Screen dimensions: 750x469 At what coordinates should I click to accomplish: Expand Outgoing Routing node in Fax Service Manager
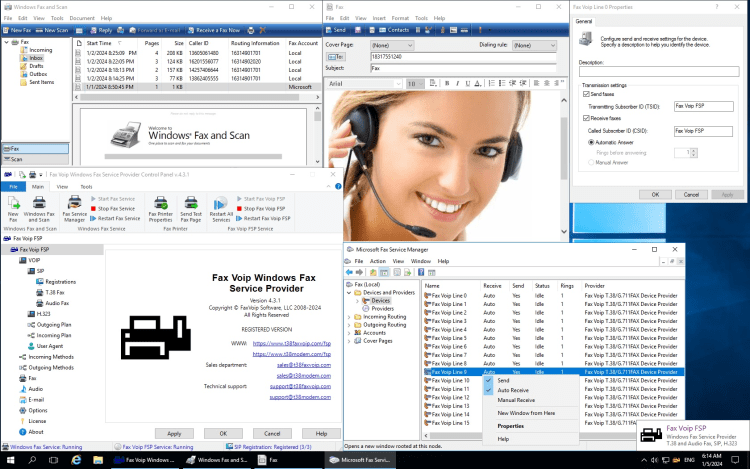point(349,325)
